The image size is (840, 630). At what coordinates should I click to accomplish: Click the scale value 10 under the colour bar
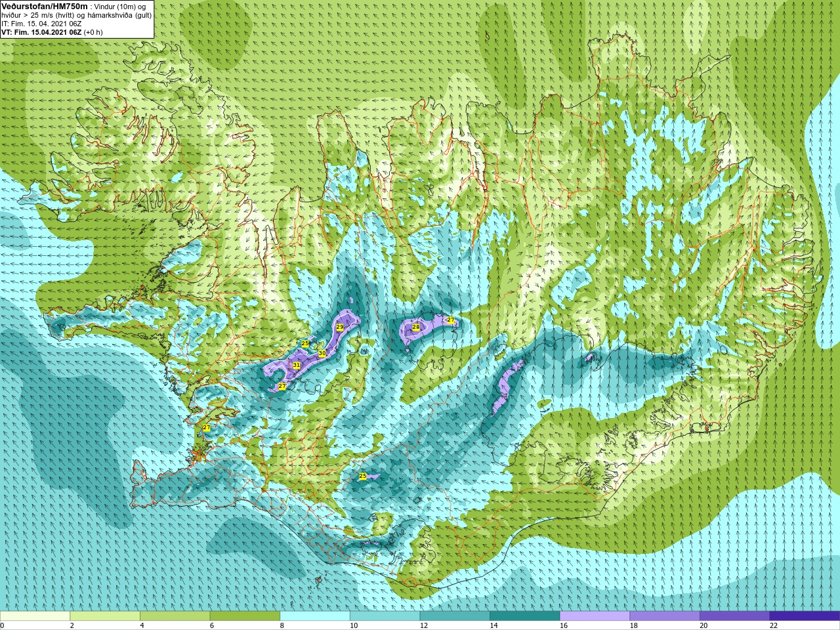354,625
